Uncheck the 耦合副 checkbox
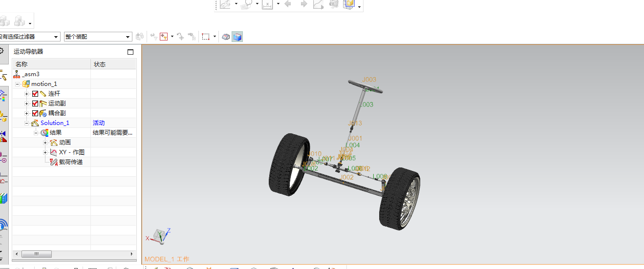The image size is (644, 269). pos(35,113)
